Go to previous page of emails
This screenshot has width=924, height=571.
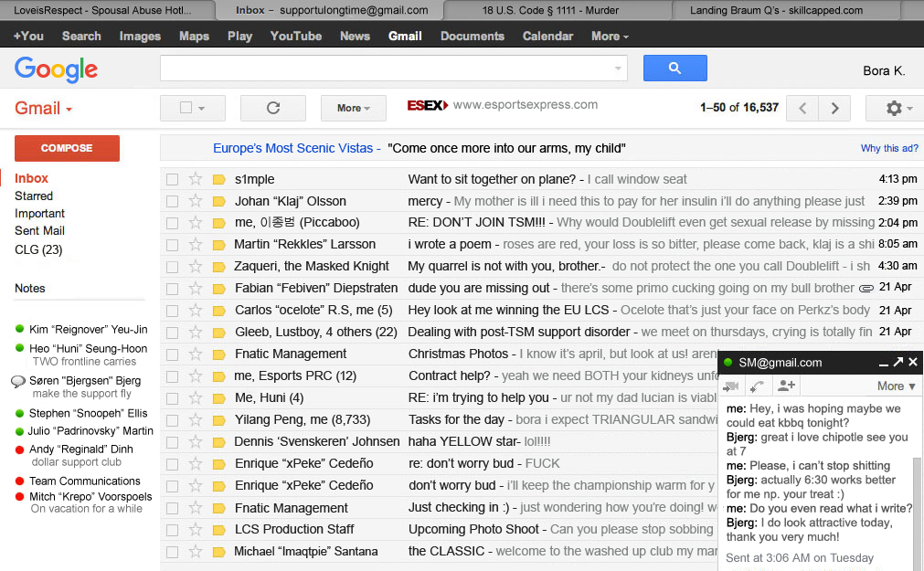click(x=802, y=108)
